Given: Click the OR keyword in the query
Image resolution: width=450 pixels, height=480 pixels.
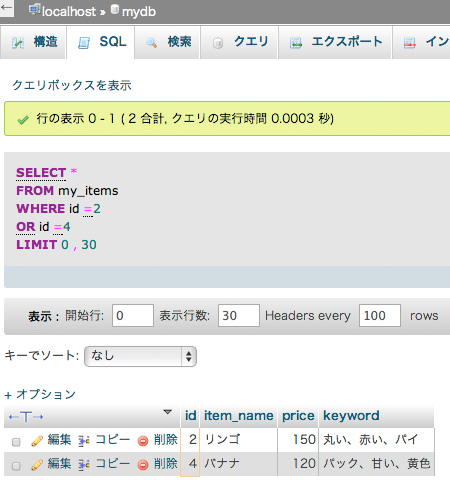Looking at the screenshot, I should (x=25, y=227).
